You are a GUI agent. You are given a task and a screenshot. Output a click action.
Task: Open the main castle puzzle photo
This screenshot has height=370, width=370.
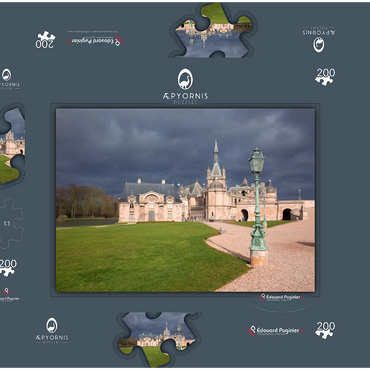tap(185, 200)
